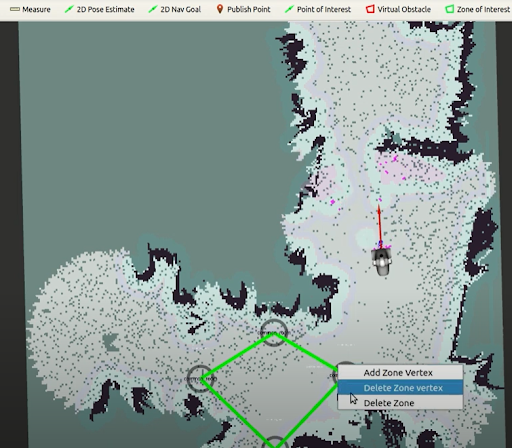This screenshot has width=512, height=448.
Task: Select the Measure tool icon
Action: 15,9
